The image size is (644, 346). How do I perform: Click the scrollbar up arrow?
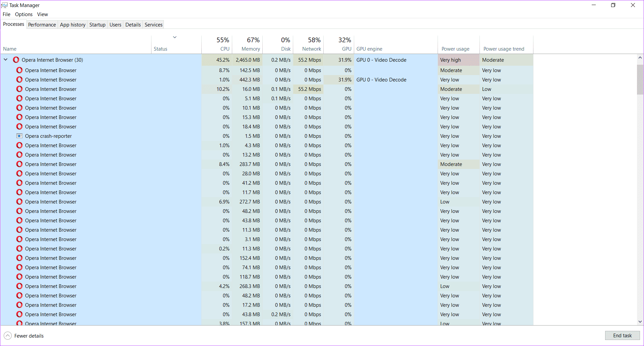click(x=640, y=58)
